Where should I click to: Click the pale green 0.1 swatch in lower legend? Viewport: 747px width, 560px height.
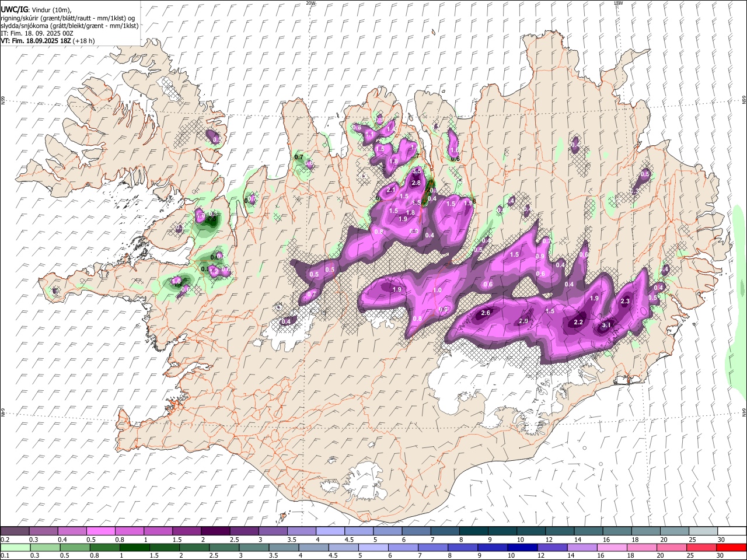click(x=15, y=547)
